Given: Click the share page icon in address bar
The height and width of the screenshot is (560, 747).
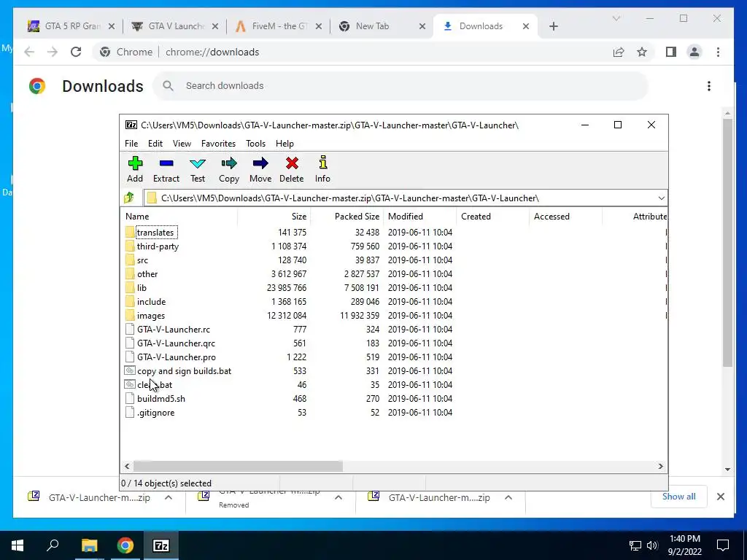Looking at the screenshot, I should click(619, 52).
